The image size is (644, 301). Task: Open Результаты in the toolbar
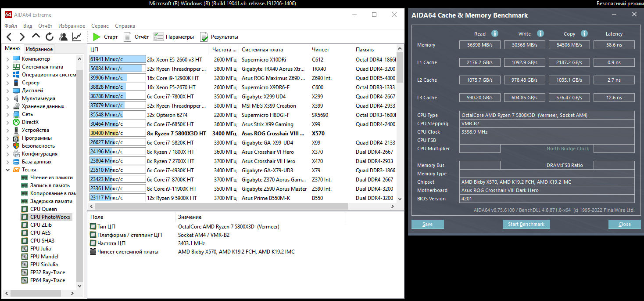point(219,37)
